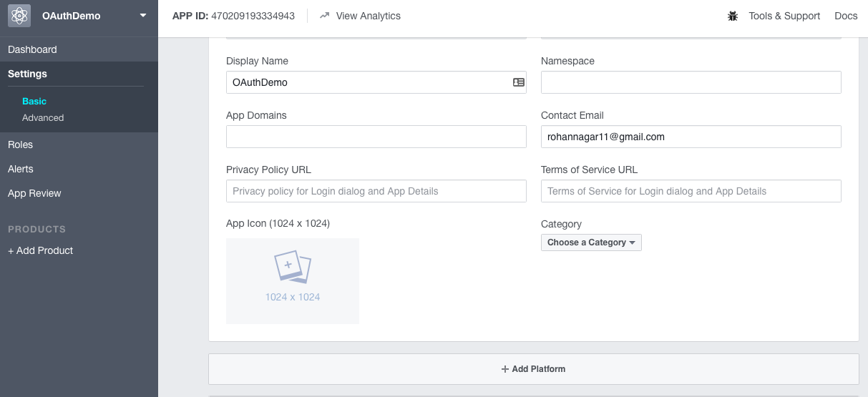The height and width of the screenshot is (397, 868).
Task: Click the APP ID number text
Action: click(253, 16)
